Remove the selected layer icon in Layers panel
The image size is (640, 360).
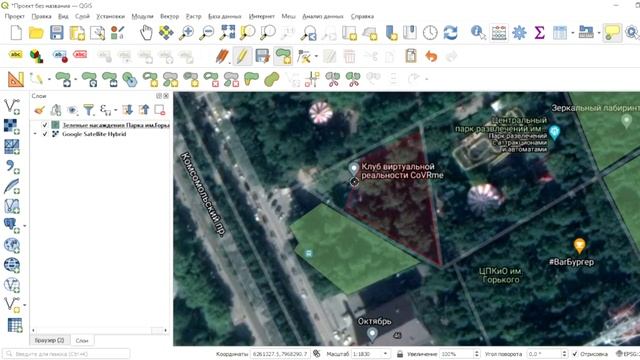tap(160, 110)
